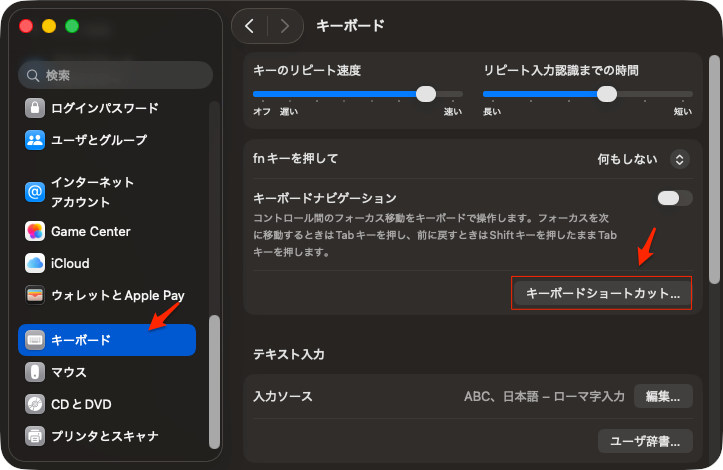The width and height of the screenshot is (723, 470).
Task: Click the iCloud cloud icon
Action: (x=35, y=263)
